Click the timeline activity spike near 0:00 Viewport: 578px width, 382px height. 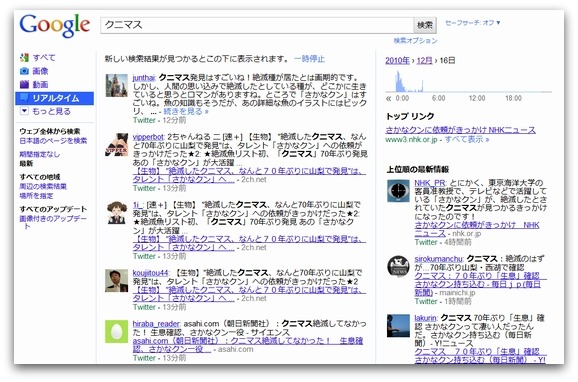tap(399, 81)
